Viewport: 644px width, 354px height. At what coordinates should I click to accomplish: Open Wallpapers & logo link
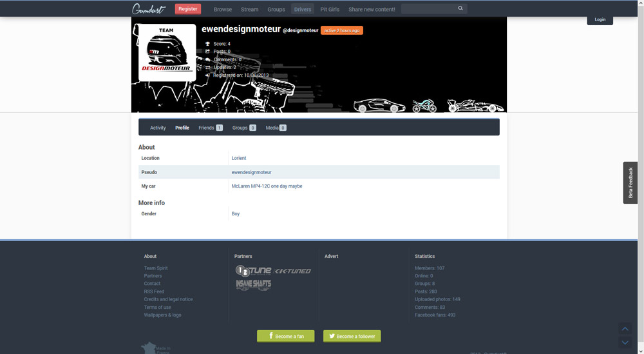[162, 315]
